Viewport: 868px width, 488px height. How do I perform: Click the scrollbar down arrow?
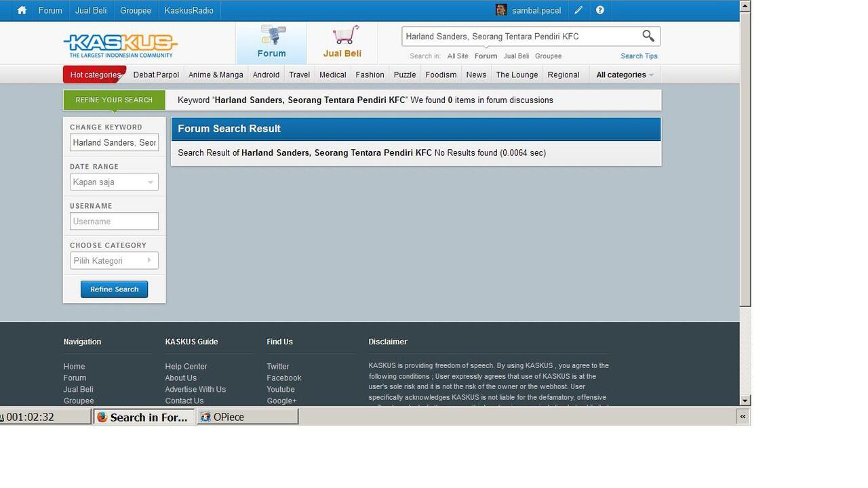click(745, 401)
